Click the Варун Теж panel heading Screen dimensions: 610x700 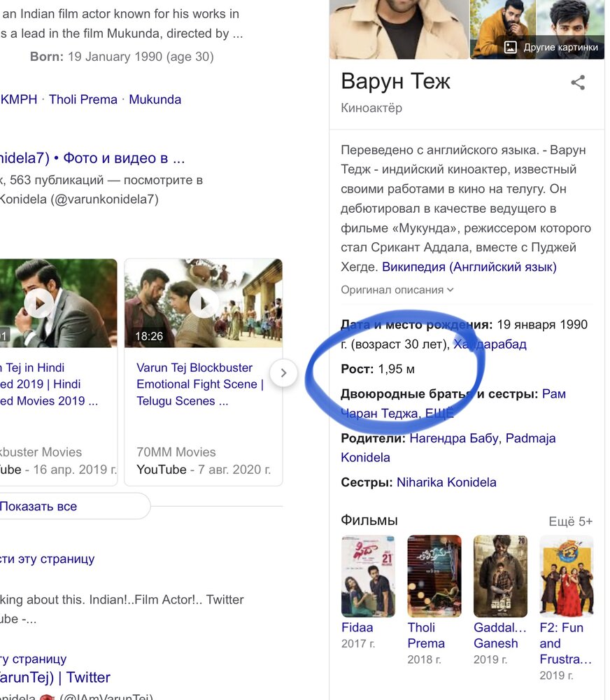pyautogui.click(x=395, y=81)
